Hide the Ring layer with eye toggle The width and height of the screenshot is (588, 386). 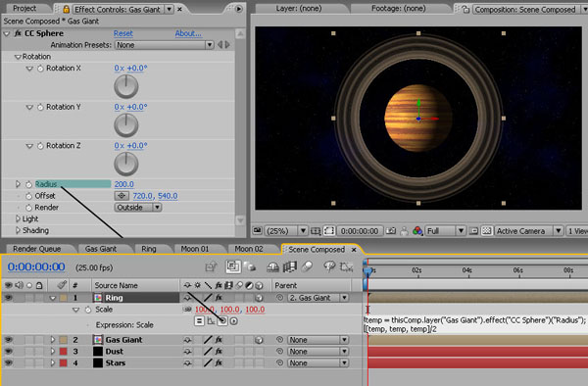pyautogui.click(x=8, y=298)
